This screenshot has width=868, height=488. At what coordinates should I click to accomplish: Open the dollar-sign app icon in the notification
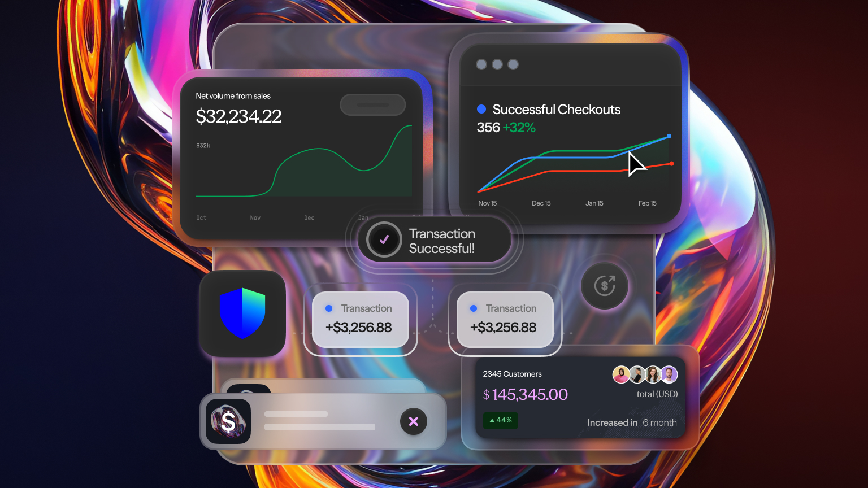pos(228,421)
